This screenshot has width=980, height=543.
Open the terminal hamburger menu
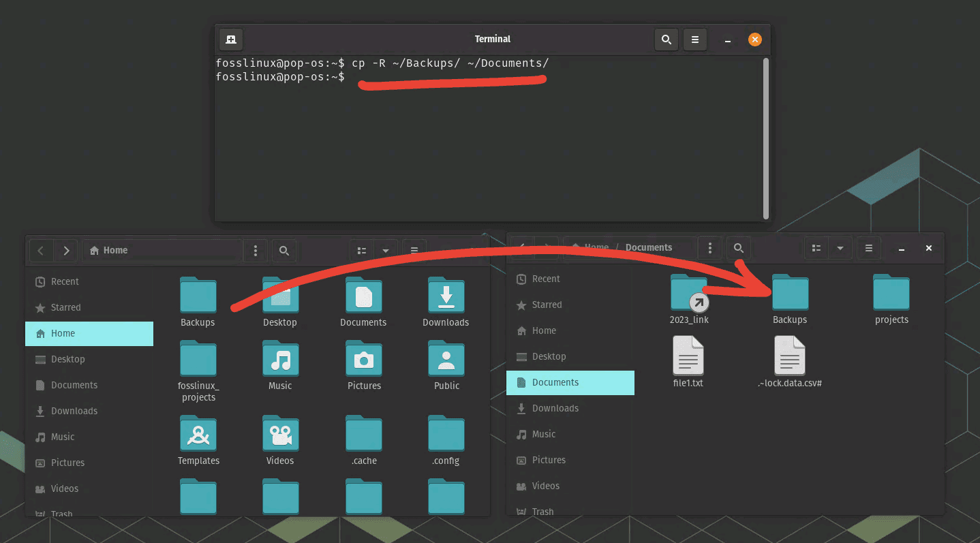pyautogui.click(x=694, y=39)
